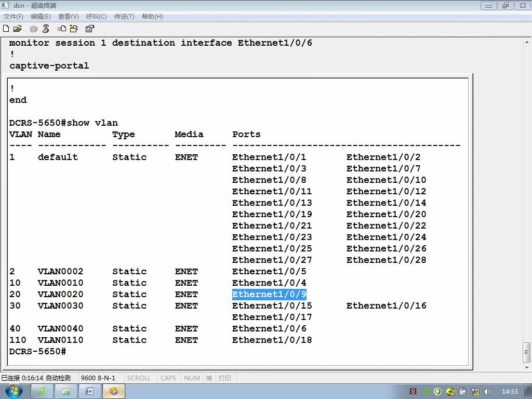Click the 'captive-portal' line
532x399 pixels.
[x=49, y=65]
